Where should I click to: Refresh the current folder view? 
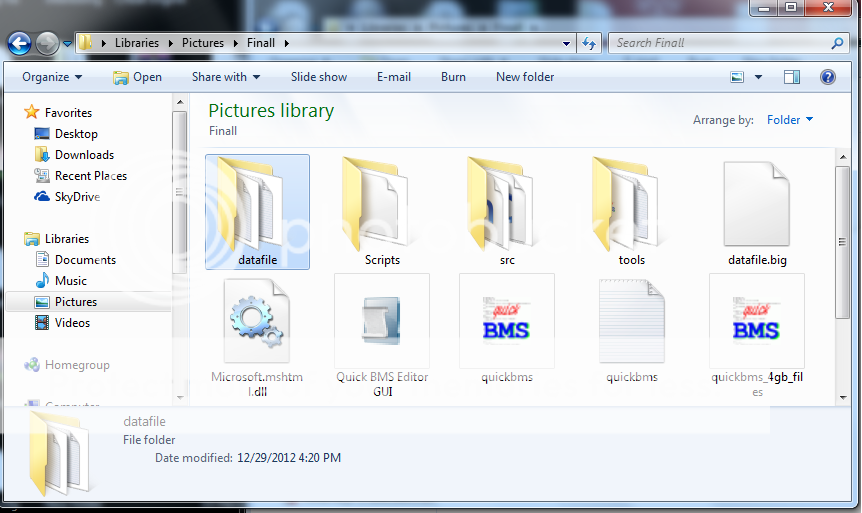(x=589, y=43)
